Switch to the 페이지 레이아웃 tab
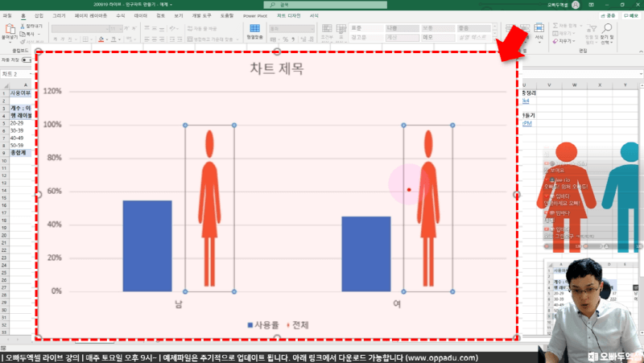 [x=91, y=15]
